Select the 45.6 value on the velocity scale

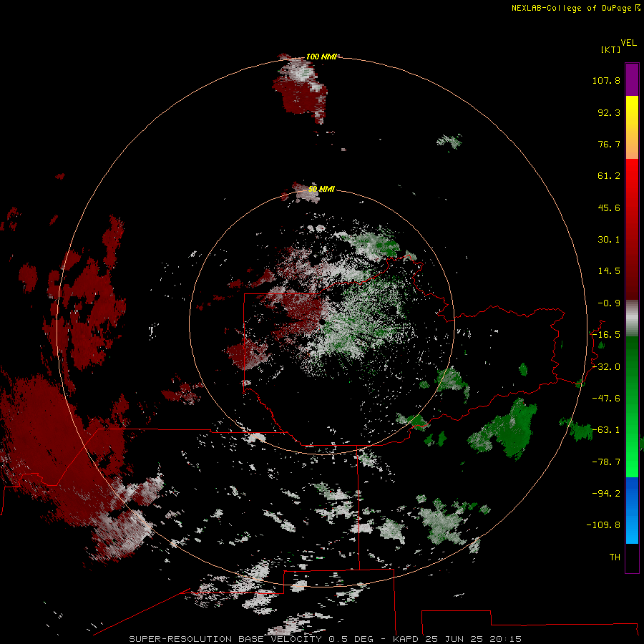[609, 208]
